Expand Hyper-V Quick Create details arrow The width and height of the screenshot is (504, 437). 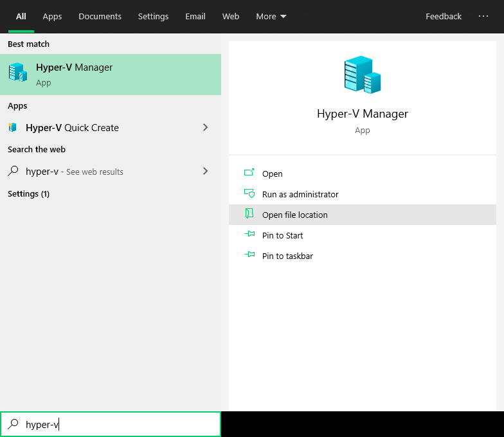click(206, 127)
